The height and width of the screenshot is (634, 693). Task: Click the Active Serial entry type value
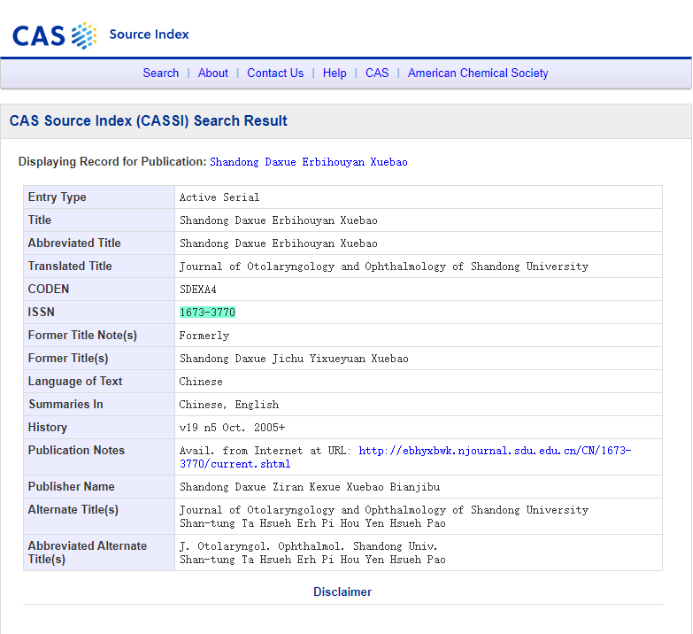(x=219, y=198)
